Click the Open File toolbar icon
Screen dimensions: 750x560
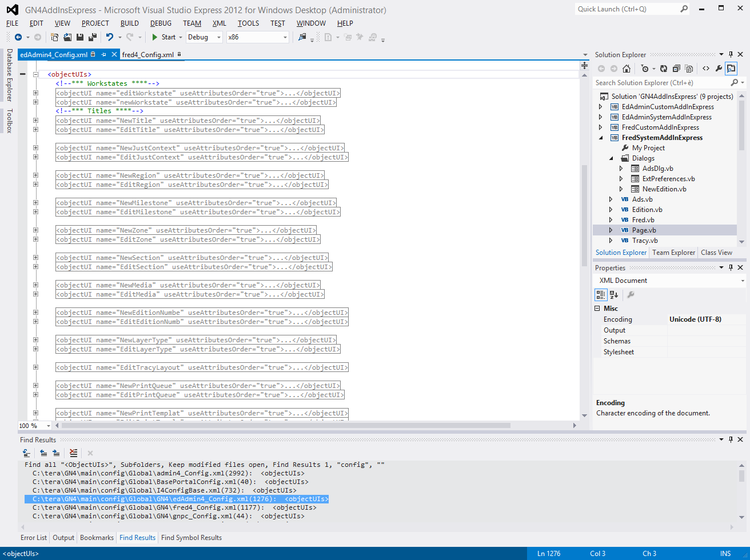coord(67,37)
